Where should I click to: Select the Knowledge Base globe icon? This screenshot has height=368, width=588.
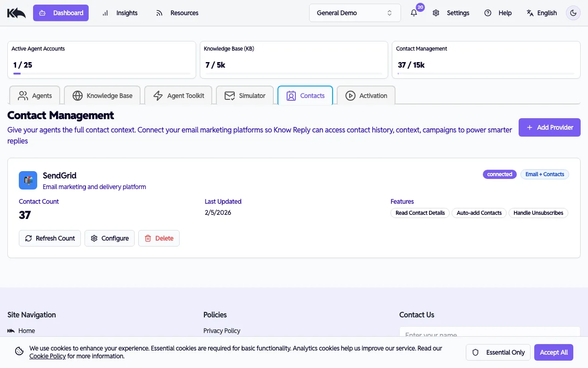tap(76, 95)
